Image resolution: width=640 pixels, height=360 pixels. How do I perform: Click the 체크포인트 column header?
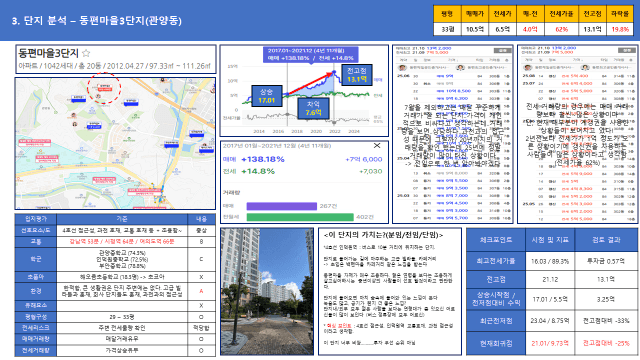click(496, 240)
